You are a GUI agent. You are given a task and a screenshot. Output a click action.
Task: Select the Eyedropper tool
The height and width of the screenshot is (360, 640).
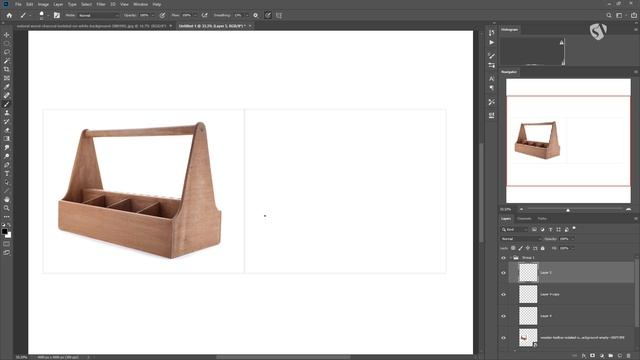pos(7,87)
